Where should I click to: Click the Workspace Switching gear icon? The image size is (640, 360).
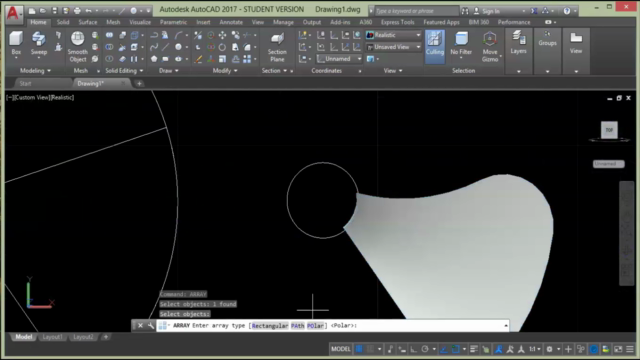coord(549,349)
